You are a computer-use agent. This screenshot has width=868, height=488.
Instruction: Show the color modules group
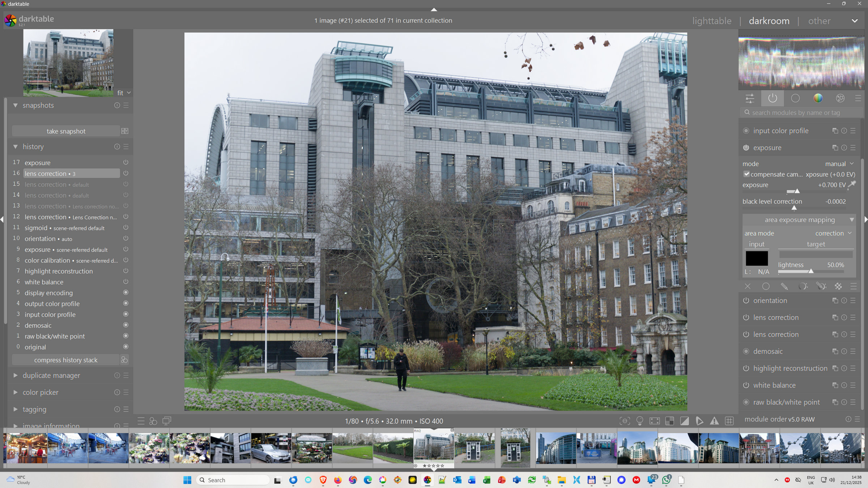click(818, 98)
